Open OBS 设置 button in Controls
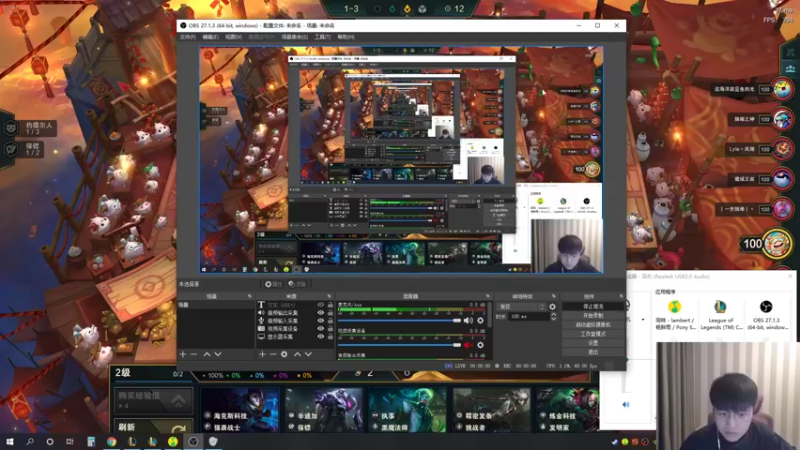Screen dimensions: 800x450 point(593,343)
